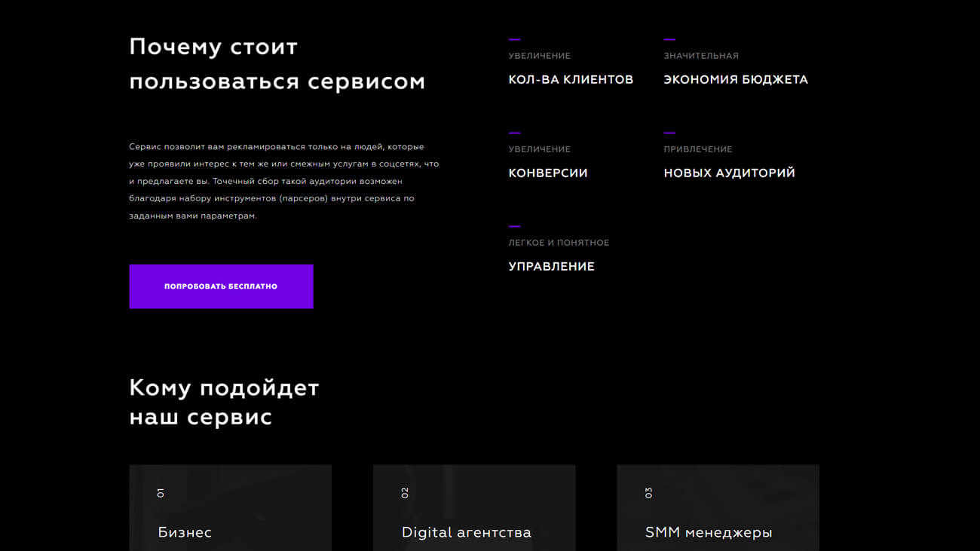Image resolution: width=980 pixels, height=551 pixels.
Task: Click the purple dash above КОНВЕРСИИ
Action: point(514,131)
